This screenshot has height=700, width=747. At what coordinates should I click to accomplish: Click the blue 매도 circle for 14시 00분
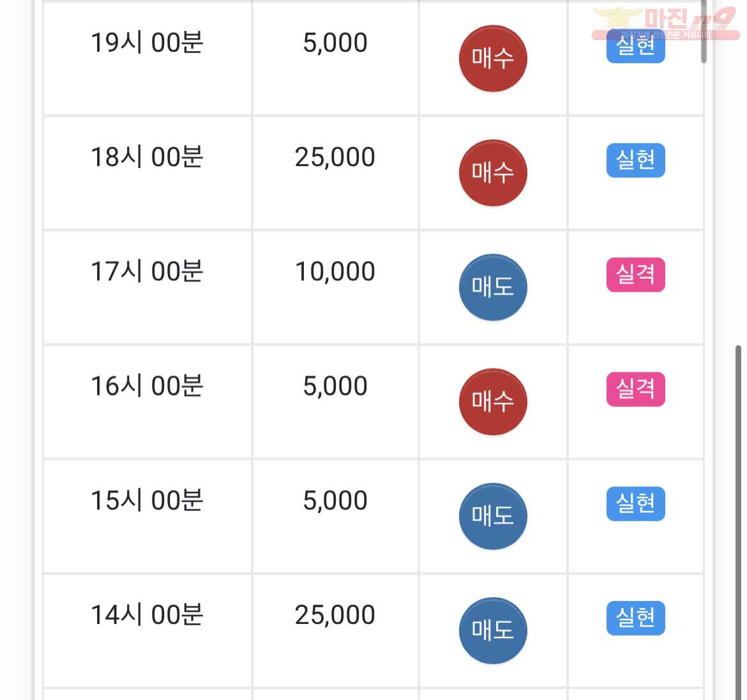point(493,630)
